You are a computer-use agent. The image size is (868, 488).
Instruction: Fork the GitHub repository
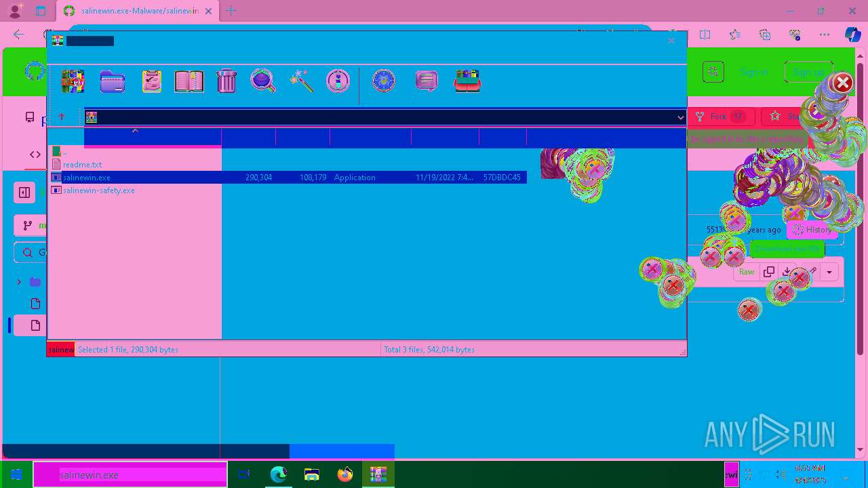click(721, 117)
